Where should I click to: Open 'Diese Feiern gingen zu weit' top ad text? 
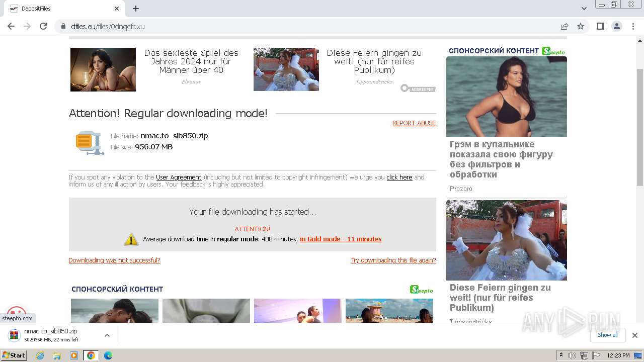[374, 61]
